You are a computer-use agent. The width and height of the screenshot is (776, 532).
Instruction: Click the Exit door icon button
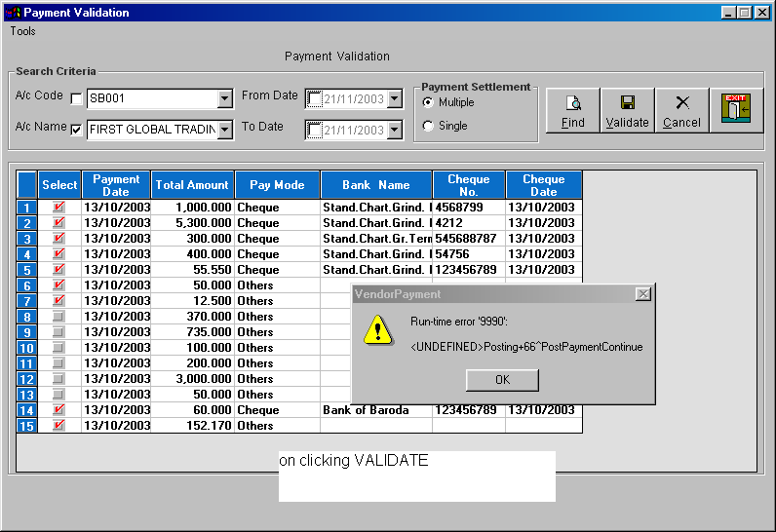pyautogui.click(x=736, y=111)
